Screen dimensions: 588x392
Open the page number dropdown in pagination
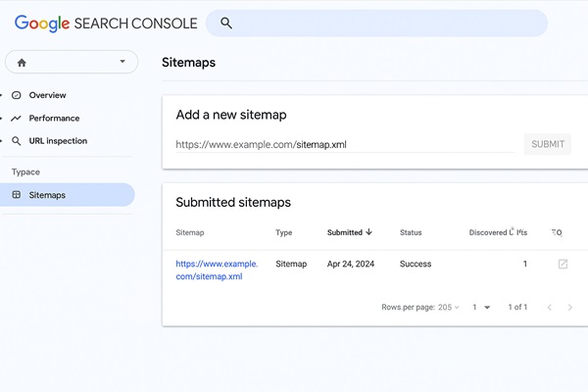click(481, 308)
